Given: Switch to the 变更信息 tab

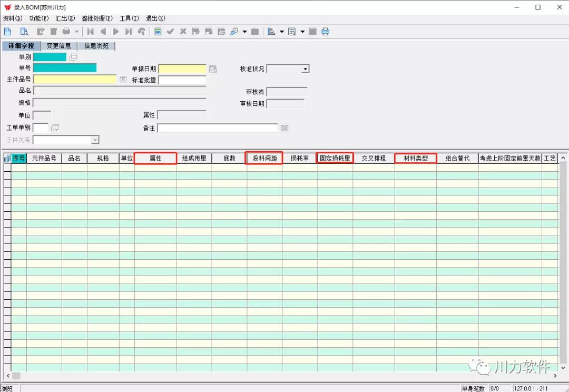Looking at the screenshot, I should (58, 46).
